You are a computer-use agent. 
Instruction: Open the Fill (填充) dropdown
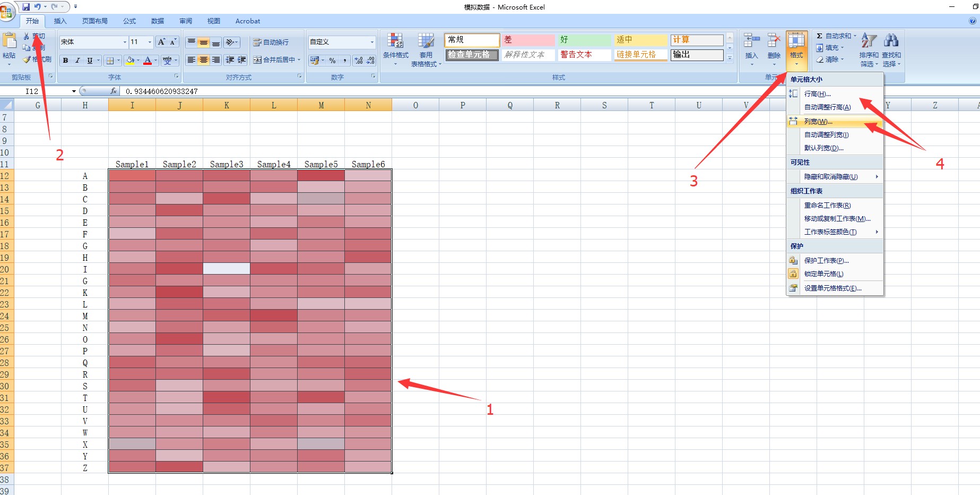[x=830, y=48]
